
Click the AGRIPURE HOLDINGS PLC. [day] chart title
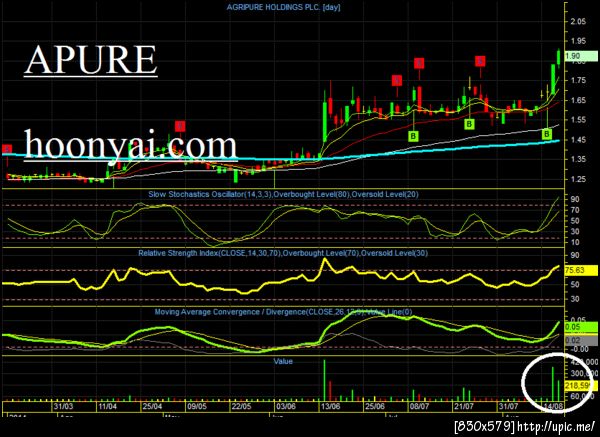tap(283, 7)
